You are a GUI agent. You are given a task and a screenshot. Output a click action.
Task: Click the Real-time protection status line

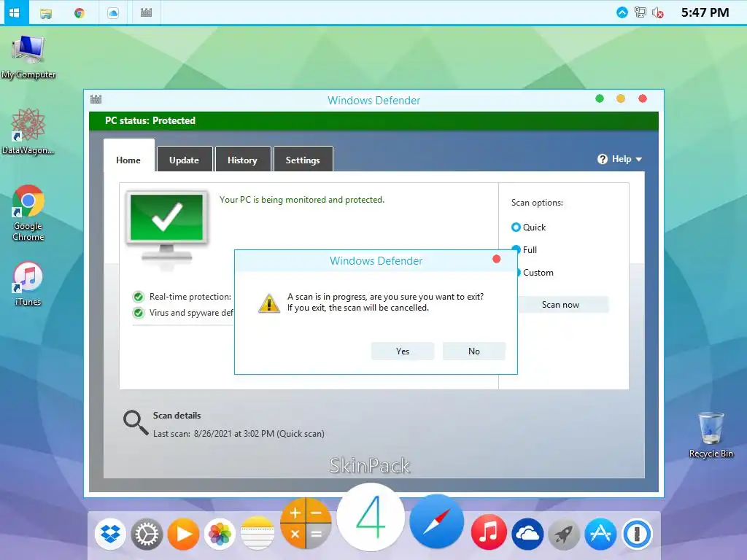[x=182, y=297]
